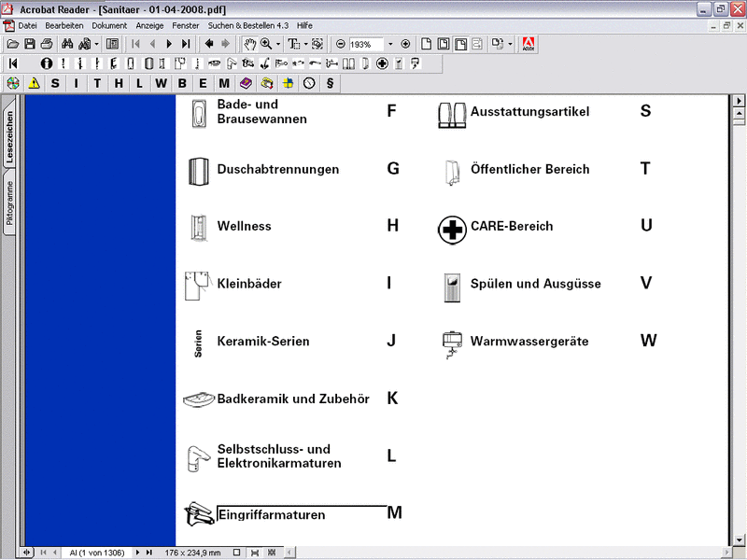Click the letter M toolbar button
The width and height of the screenshot is (747, 560).
(224, 83)
